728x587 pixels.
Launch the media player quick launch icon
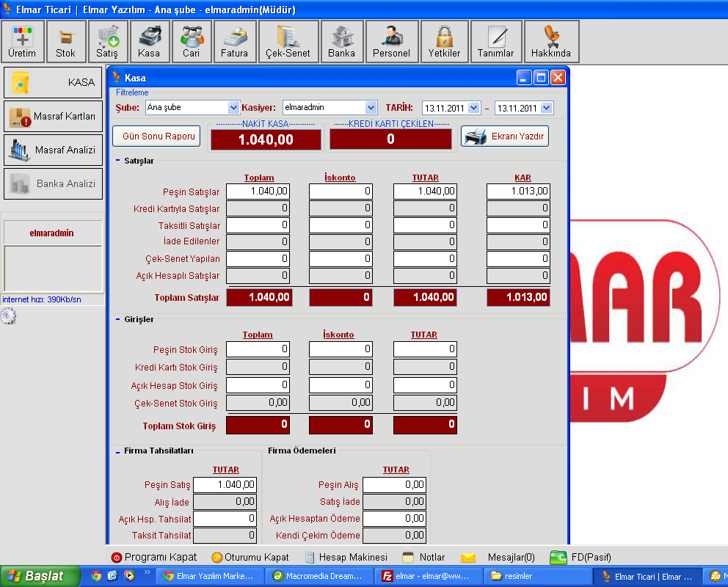[x=130, y=576]
